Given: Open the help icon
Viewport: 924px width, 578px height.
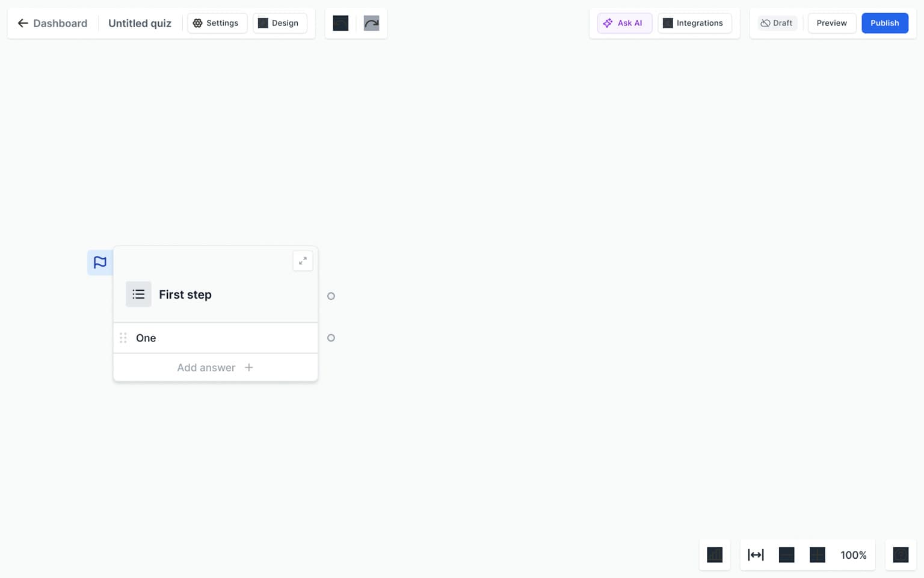Looking at the screenshot, I should 901,555.
